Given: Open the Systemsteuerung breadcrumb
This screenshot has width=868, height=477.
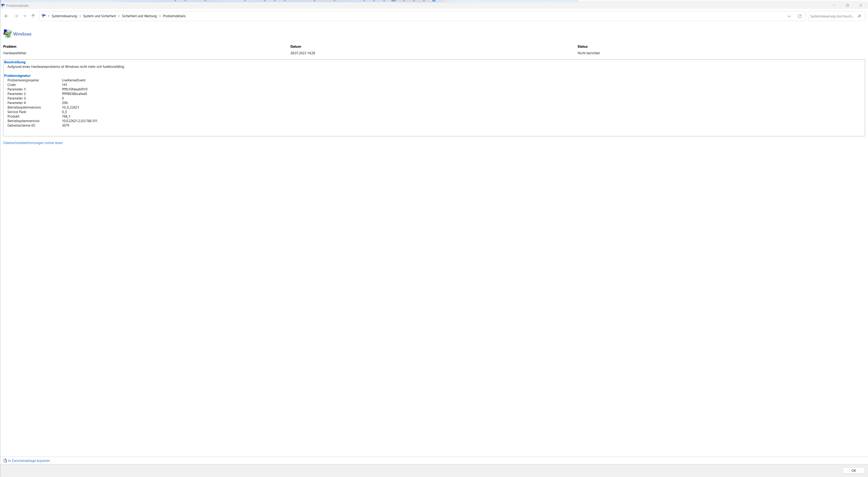Looking at the screenshot, I should (x=64, y=16).
